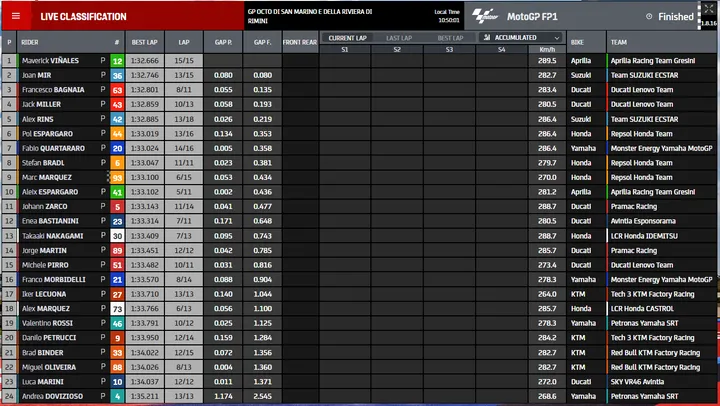720x406 pixels.
Task: Select rider Stefan BRADL
Action: click(43, 163)
